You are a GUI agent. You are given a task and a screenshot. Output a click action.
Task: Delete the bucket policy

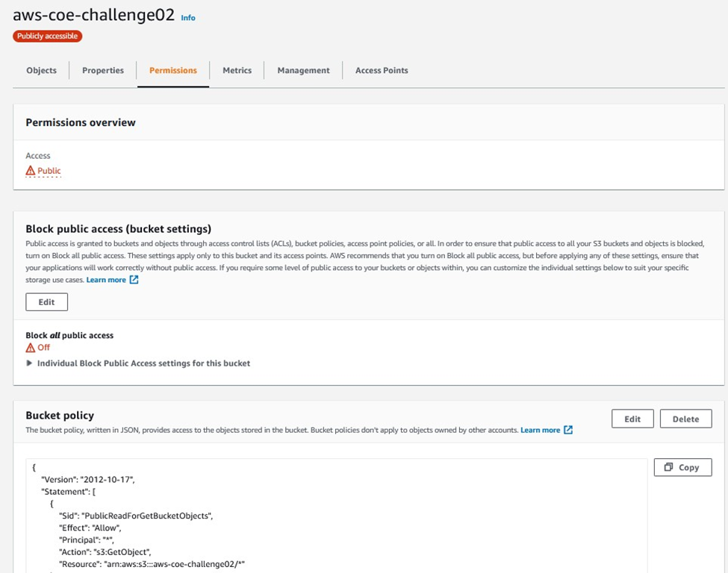(685, 419)
